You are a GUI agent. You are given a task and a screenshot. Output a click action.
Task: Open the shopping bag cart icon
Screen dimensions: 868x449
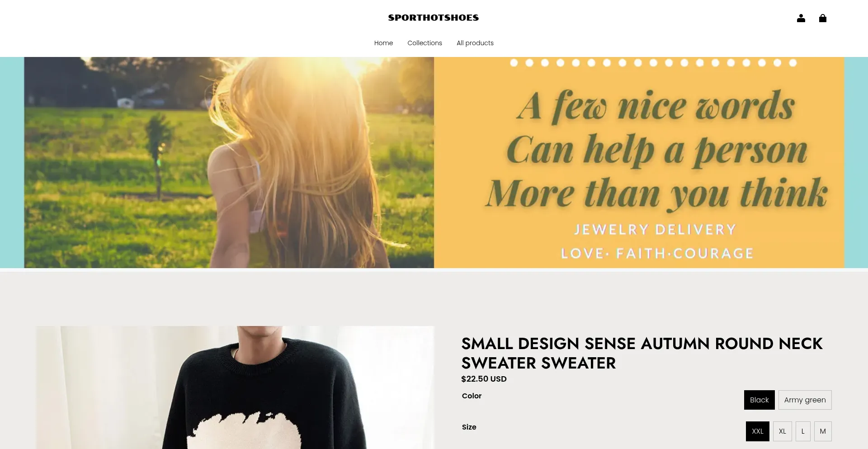tap(823, 18)
